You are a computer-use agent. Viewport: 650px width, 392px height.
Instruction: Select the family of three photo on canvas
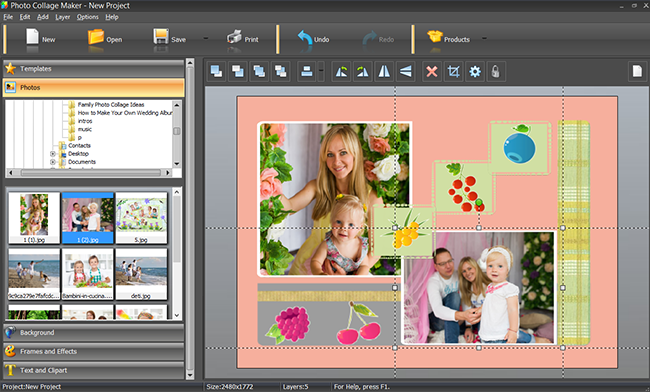pos(479,288)
